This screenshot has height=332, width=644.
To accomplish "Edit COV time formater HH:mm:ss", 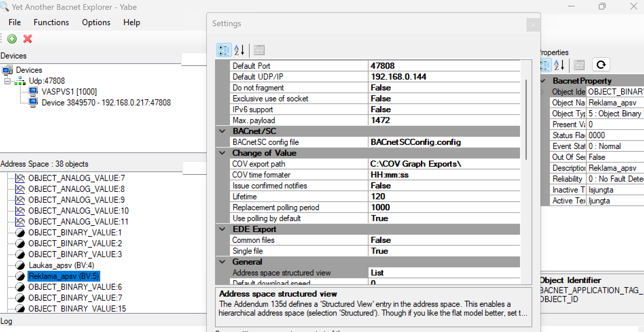I will point(444,175).
